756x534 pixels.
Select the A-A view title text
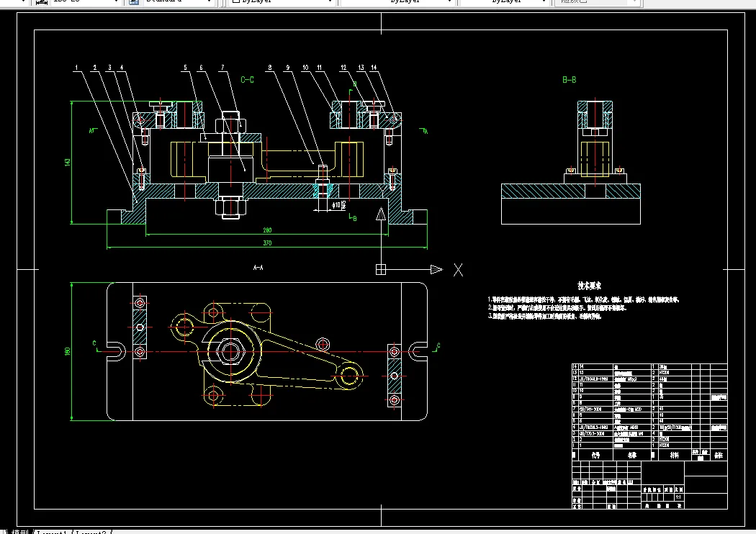click(x=258, y=268)
